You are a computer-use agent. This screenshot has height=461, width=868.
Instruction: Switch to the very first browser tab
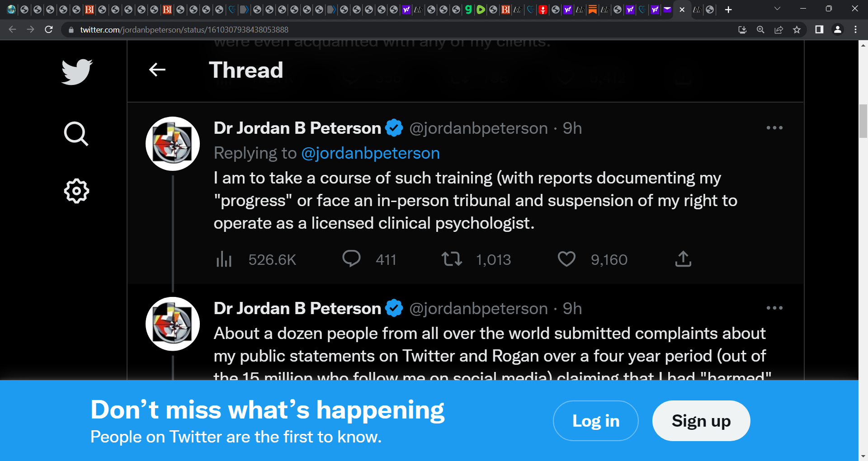pos(11,9)
